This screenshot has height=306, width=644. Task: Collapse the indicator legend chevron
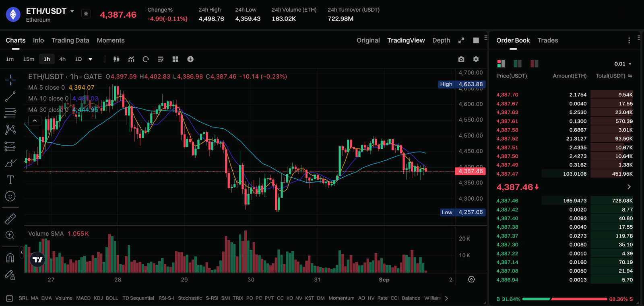click(x=35, y=121)
